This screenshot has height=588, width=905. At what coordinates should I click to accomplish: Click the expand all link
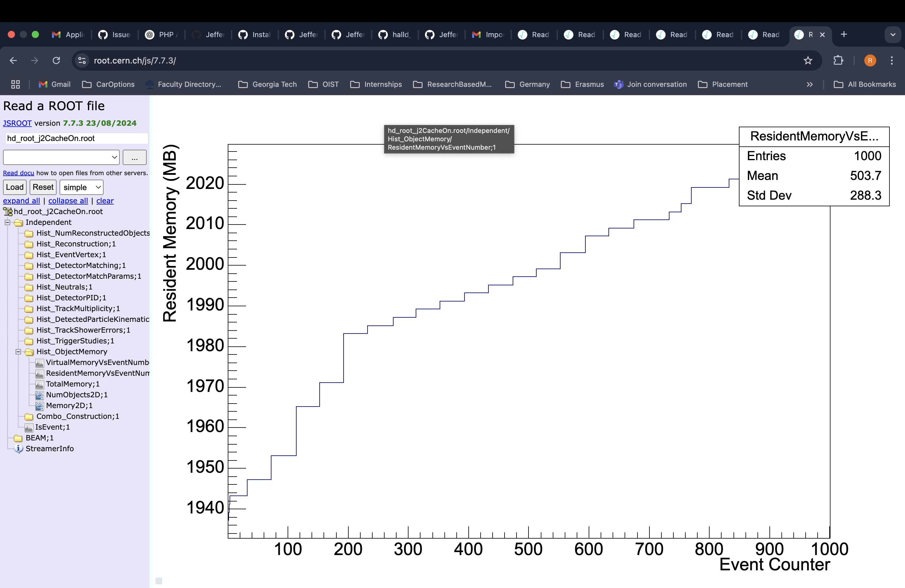point(21,201)
